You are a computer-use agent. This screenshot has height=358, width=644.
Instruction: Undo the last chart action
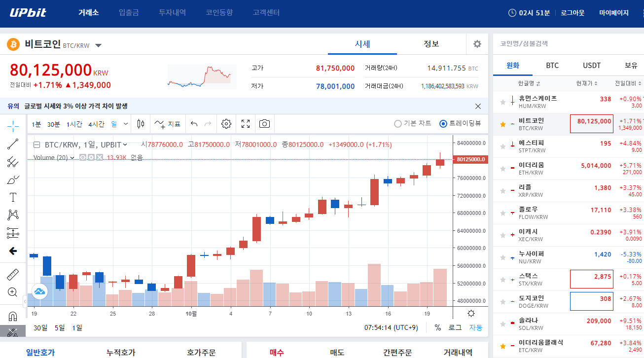pos(194,124)
